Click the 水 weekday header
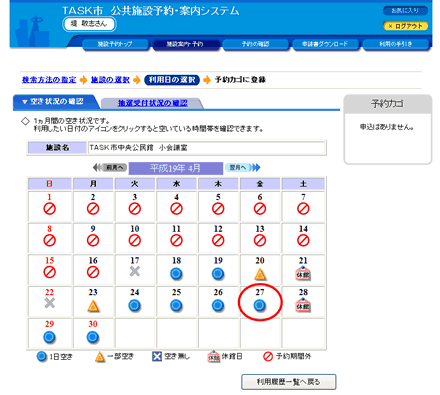440x395 pixels. [x=176, y=184]
